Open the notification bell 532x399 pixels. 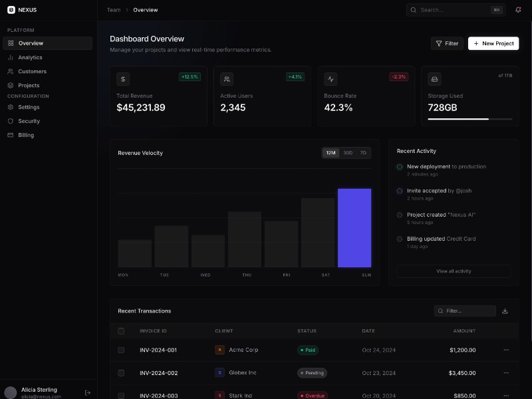(517, 9)
